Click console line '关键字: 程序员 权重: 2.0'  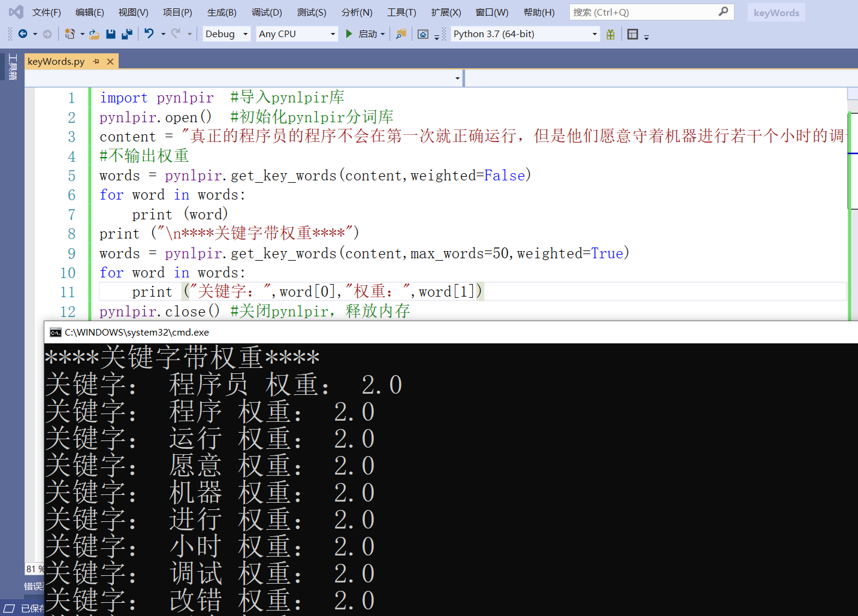[223, 385]
